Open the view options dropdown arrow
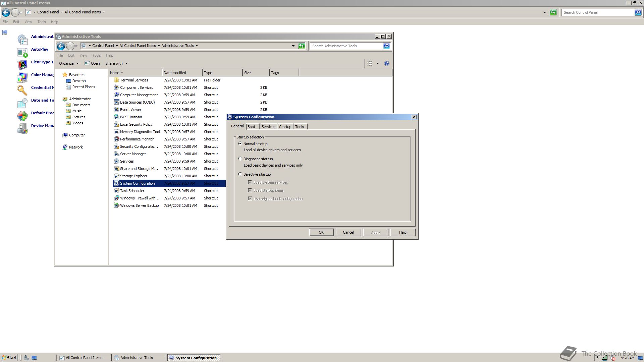The height and width of the screenshot is (362, 644). 378,63
